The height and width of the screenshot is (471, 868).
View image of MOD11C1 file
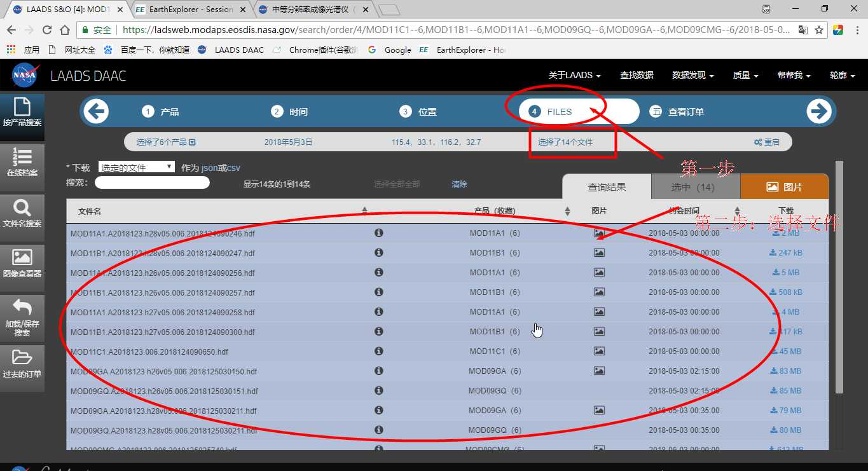[x=599, y=352]
